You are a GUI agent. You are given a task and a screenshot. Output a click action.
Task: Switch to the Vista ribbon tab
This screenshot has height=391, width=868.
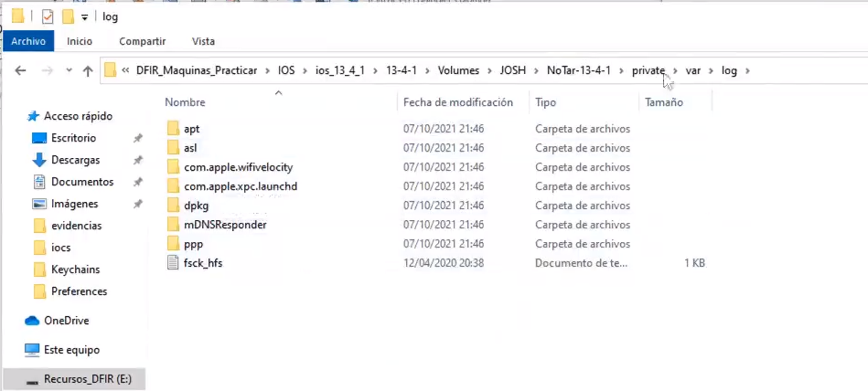click(203, 41)
